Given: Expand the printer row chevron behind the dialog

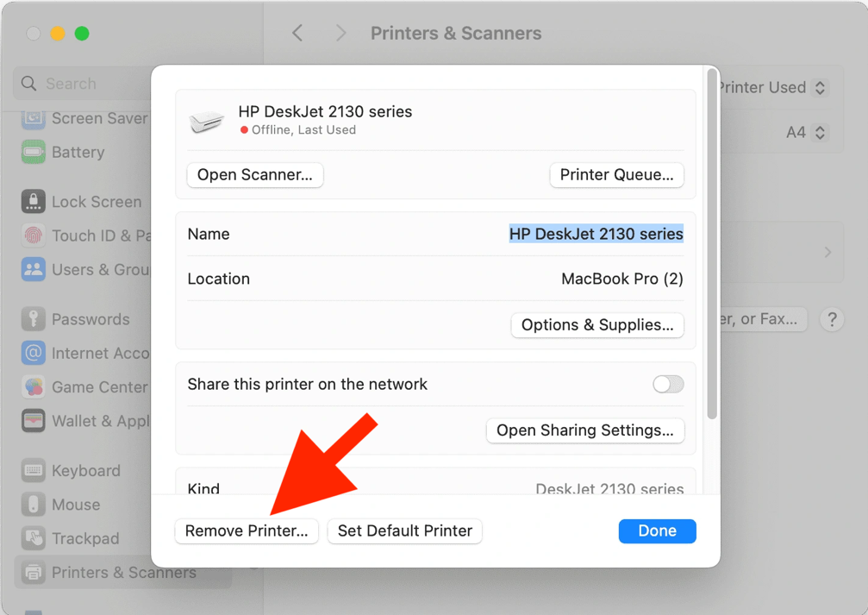Looking at the screenshot, I should click(x=827, y=252).
